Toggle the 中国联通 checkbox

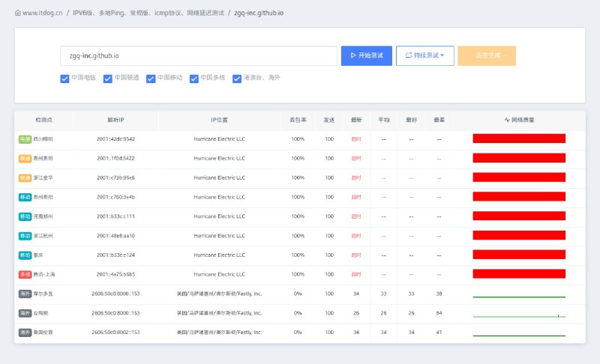[107, 78]
